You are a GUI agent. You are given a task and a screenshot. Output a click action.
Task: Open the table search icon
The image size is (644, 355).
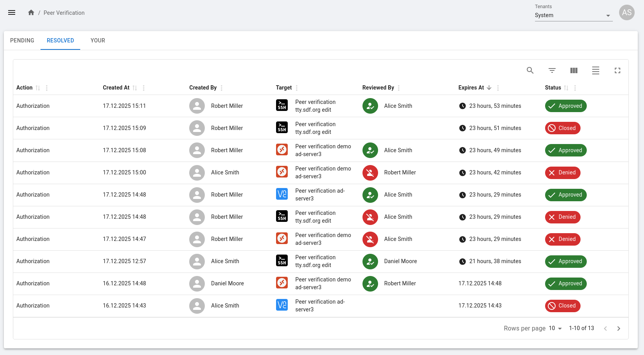[530, 70]
